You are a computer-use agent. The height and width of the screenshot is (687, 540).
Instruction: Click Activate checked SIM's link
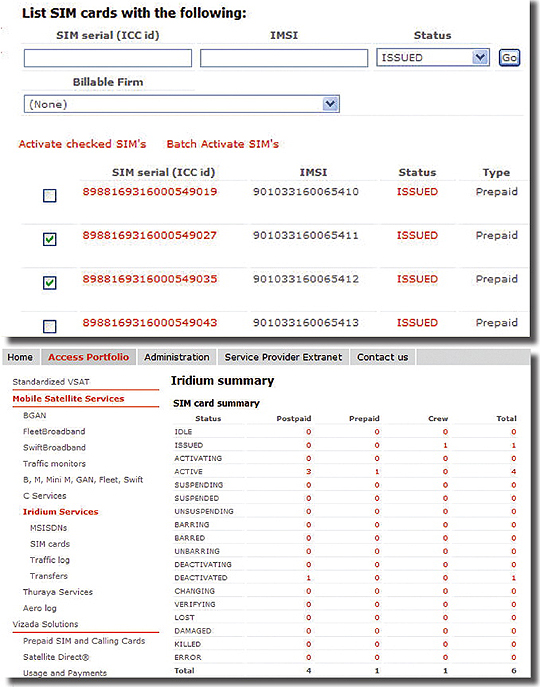click(82, 144)
